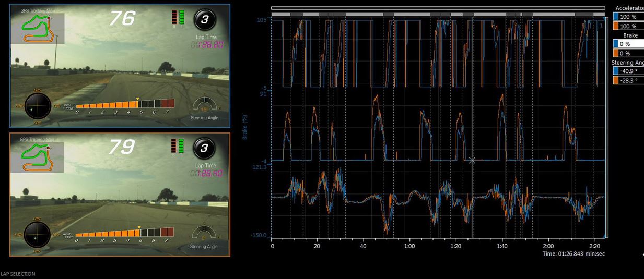This screenshot has width=644, height=279.
Task: Click the -28.3 ° steering value field
Action: (631, 80)
